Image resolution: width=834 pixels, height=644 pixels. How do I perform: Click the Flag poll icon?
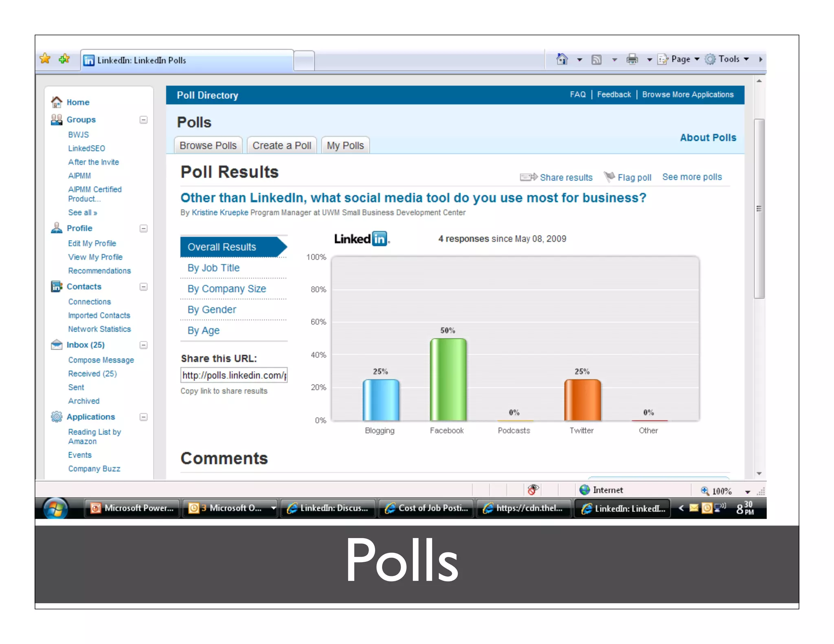tap(609, 177)
